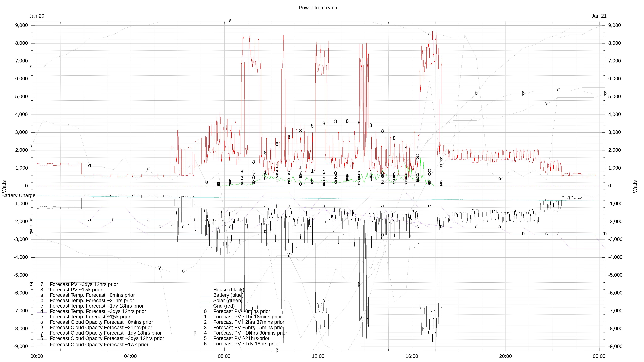644x362 pixels.
Task: Click legend 'Forecast PV ~10hrs 30mins prior'
Action: click(x=250, y=333)
